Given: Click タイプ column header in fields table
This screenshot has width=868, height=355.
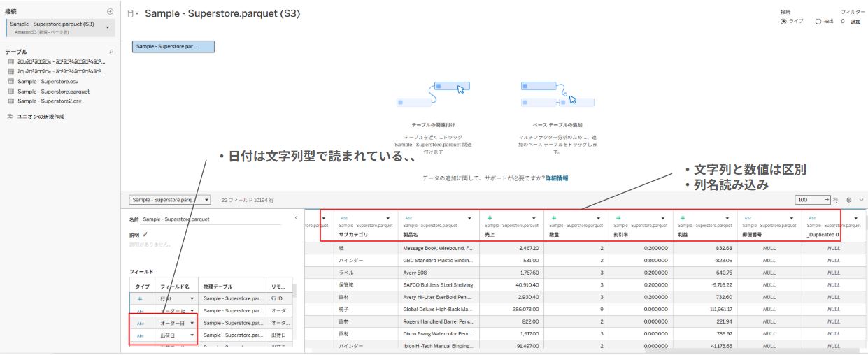Looking at the screenshot, I should [142, 286].
